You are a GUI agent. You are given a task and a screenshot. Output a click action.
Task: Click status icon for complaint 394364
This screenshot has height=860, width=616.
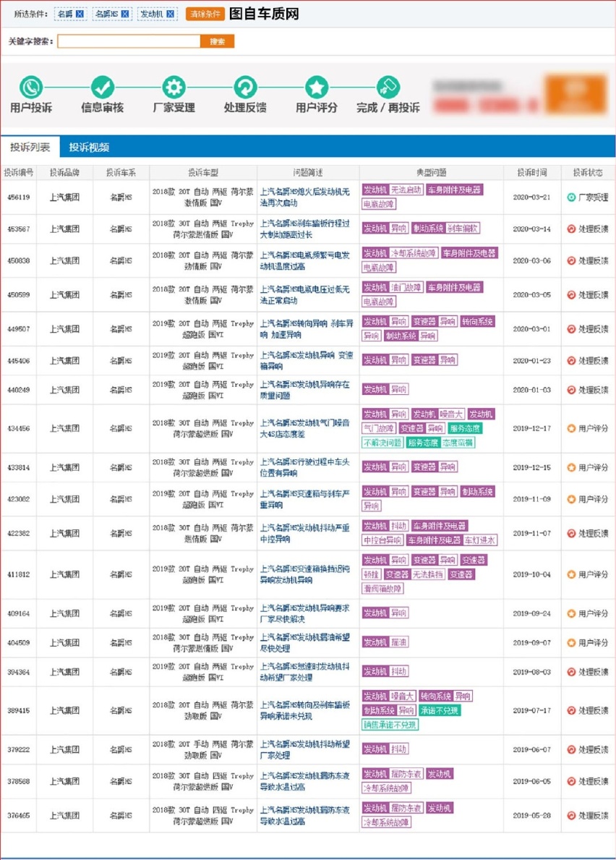tap(571, 672)
